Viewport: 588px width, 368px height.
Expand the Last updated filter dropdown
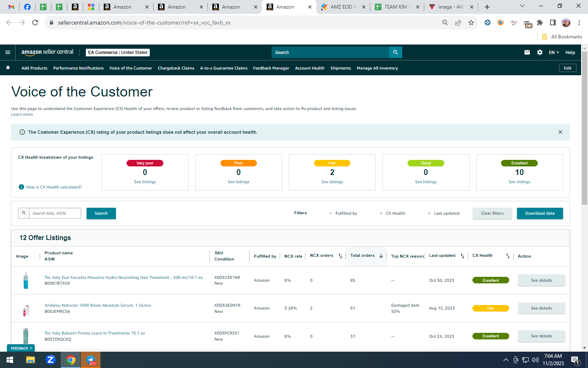click(x=443, y=213)
